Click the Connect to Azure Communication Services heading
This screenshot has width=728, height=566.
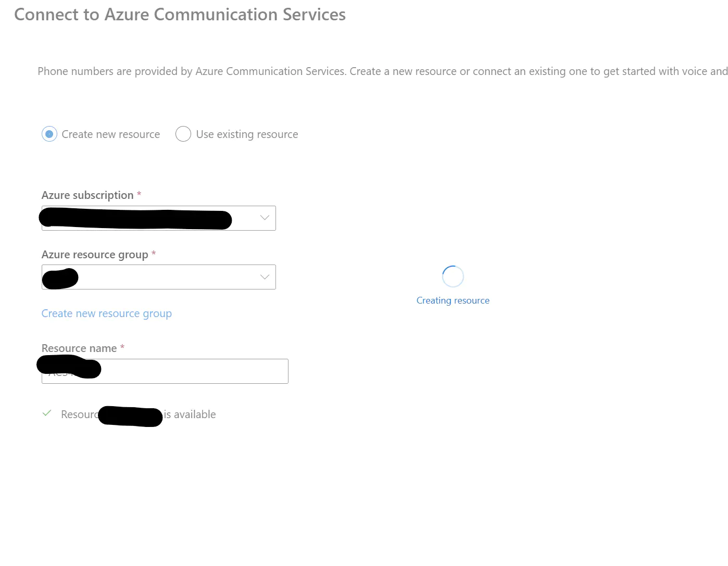pyautogui.click(x=180, y=15)
